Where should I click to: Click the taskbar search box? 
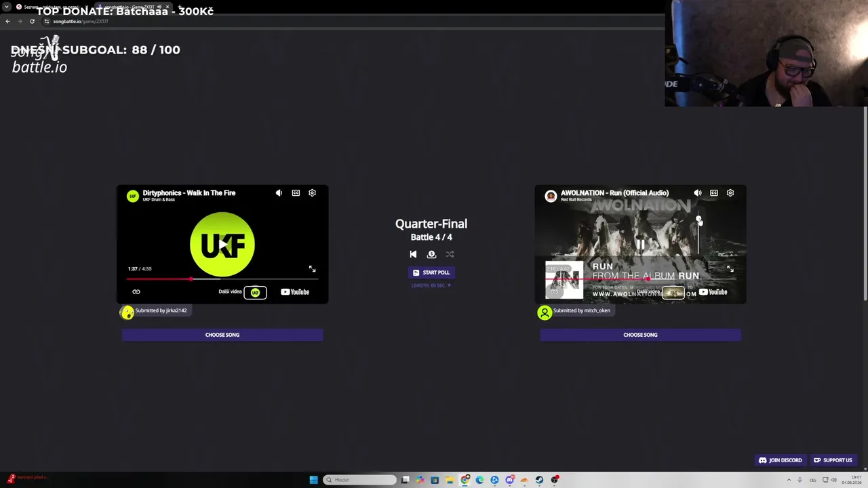(360, 480)
